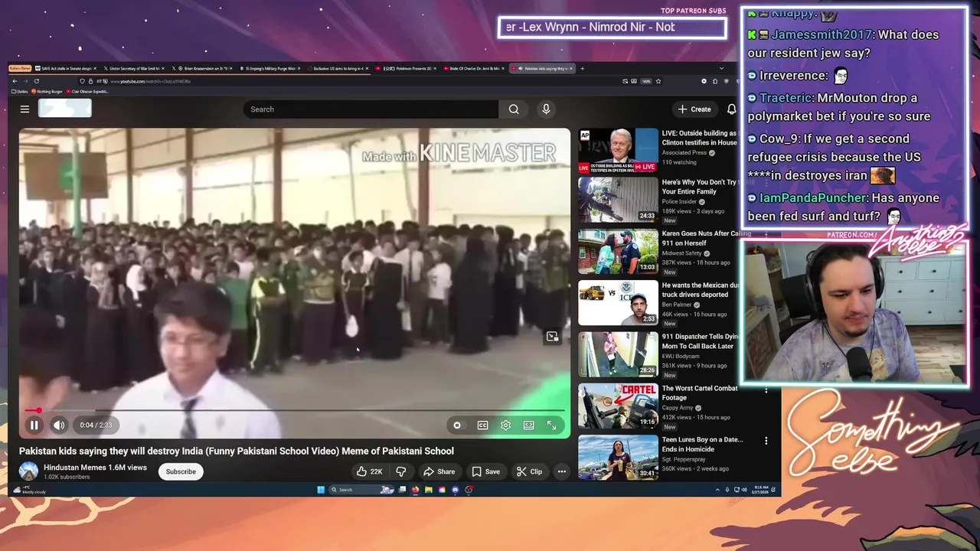Start voice search with microphone icon
Screen dimensions: 980x551
tap(546, 109)
